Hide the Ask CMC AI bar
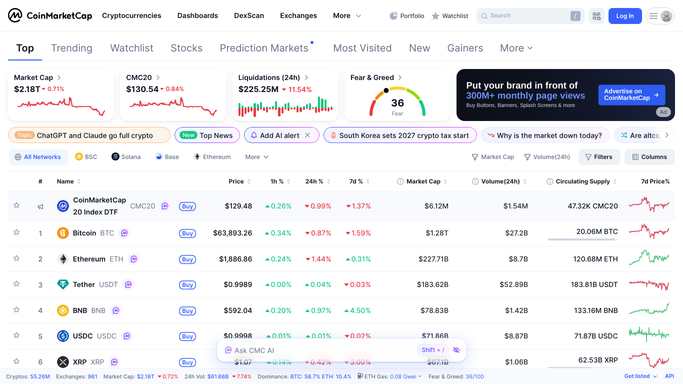The image size is (683, 384). pyautogui.click(x=456, y=350)
